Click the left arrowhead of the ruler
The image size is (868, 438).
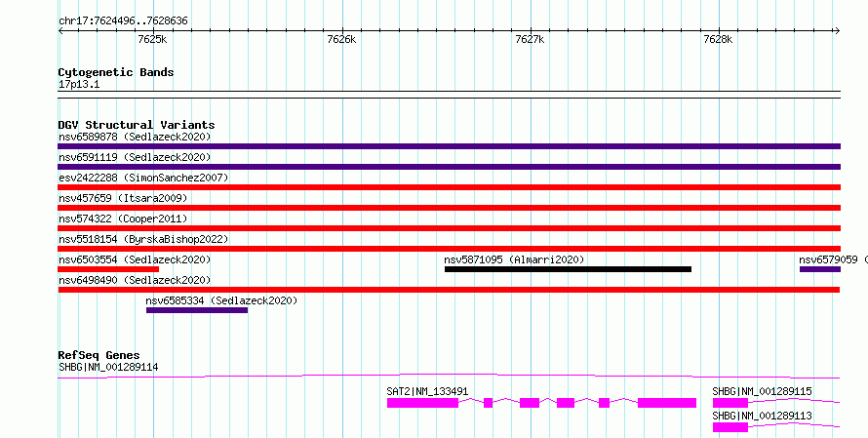click(60, 31)
